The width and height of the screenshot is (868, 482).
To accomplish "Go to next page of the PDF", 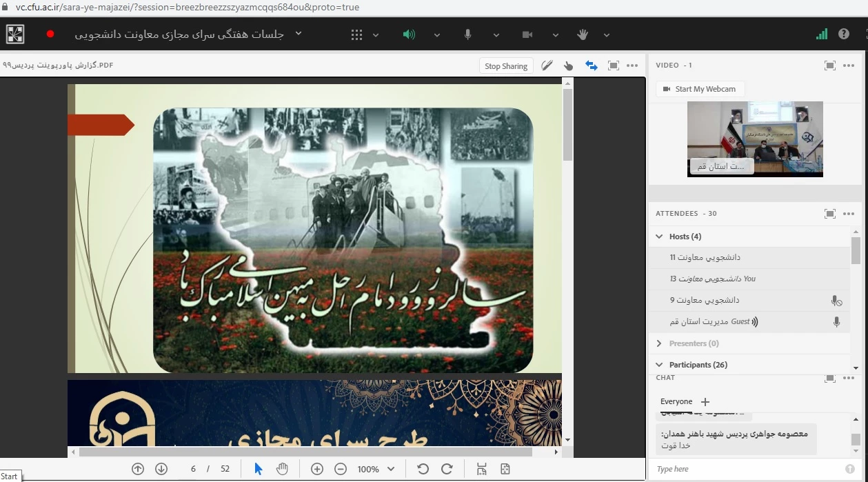I will click(161, 469).
